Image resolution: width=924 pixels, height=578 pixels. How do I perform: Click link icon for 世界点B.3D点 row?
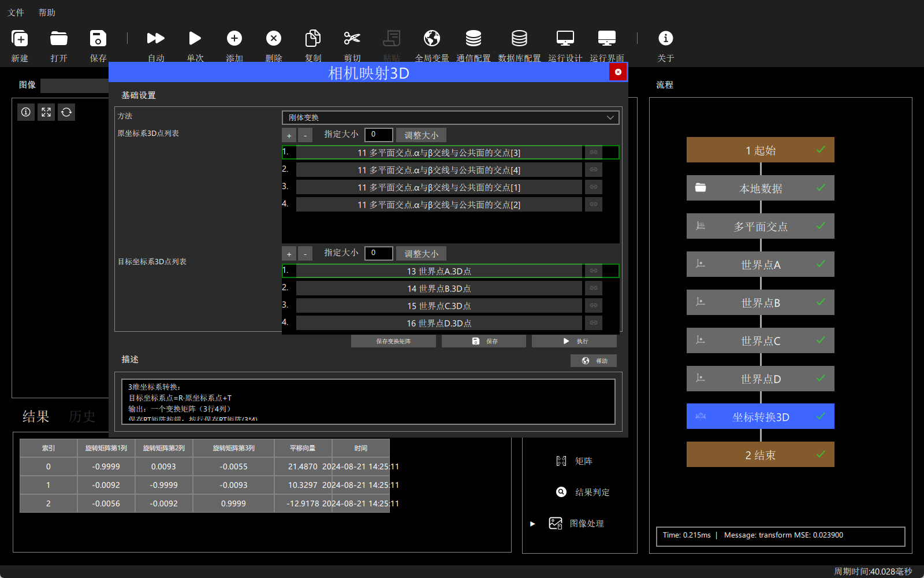click(x=594, y=288)
